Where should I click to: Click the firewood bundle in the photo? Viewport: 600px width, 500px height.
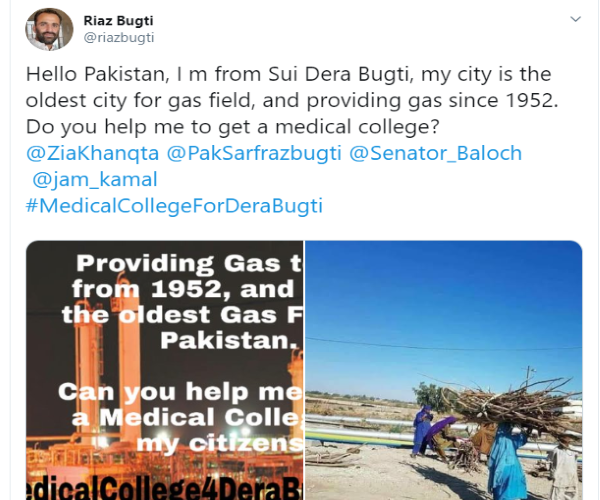click(513, 404)
